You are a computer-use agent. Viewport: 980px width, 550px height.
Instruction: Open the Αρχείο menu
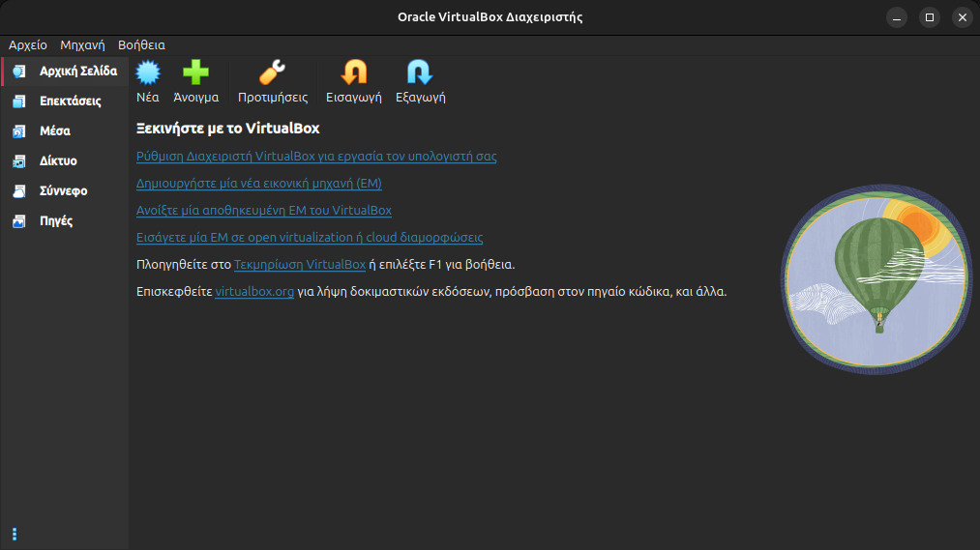click(x=27, y=45)
